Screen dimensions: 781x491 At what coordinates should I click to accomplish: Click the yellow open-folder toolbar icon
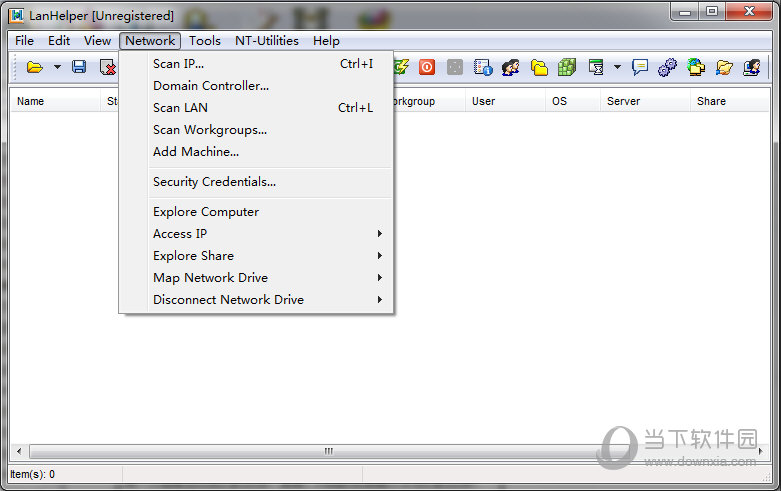[x=34, y=67]
